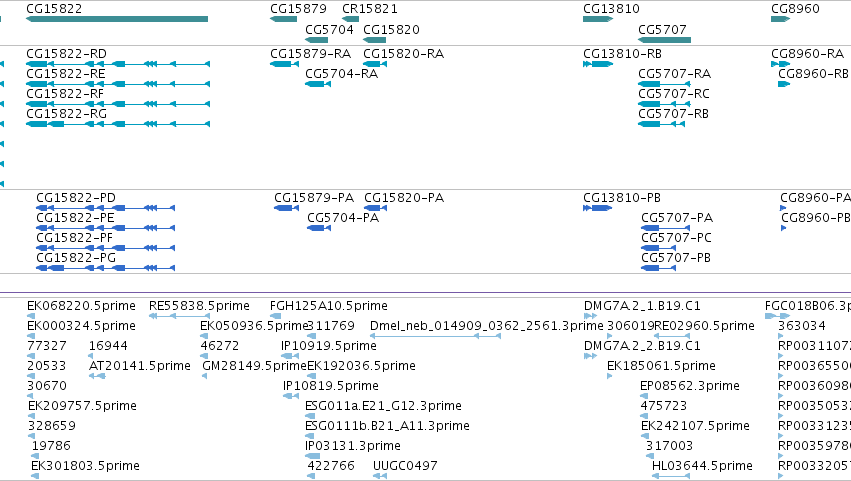Select EST ESG011a.E21_G12.3prime
This screenshot has width=851, height=481.
[x=310, y=416]
